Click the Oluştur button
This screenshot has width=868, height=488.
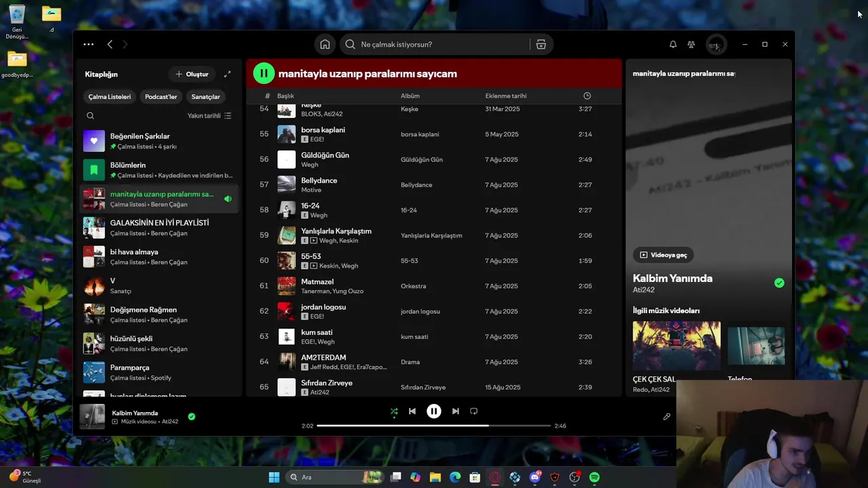click(x=193, y=74)
